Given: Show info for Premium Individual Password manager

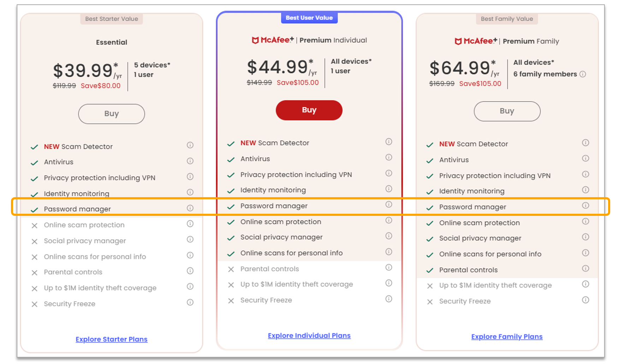Looking at the screenshot, I should pos(389,204).
